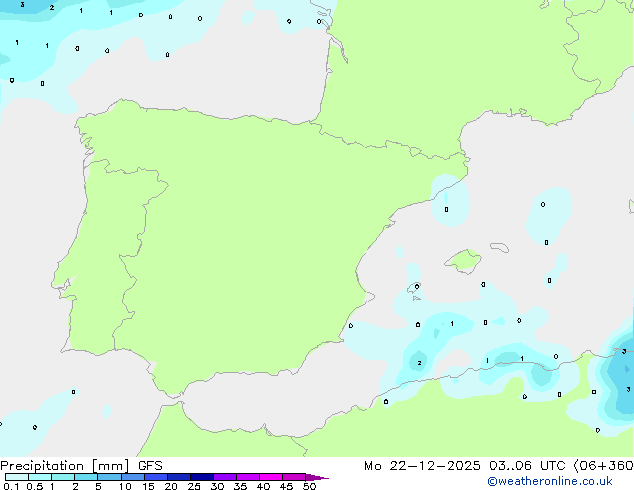The height and width of the screenshot is (490, 634).
Task: Pick the dark navy 25–30 legend swatch
Action: click(x=201, y=477)
